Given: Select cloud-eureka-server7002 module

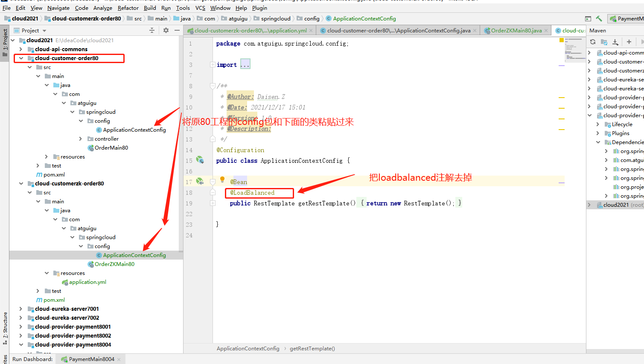Looking at the screenshot, I should click(x=67, y=318).
